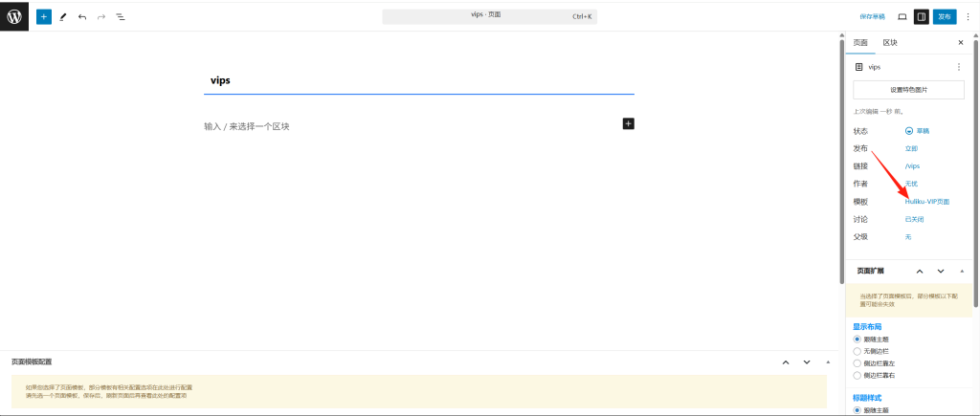This screenshot has width=980, height=416.
Task: Select the pencil edit tool
Action: [x=63, y=16]
